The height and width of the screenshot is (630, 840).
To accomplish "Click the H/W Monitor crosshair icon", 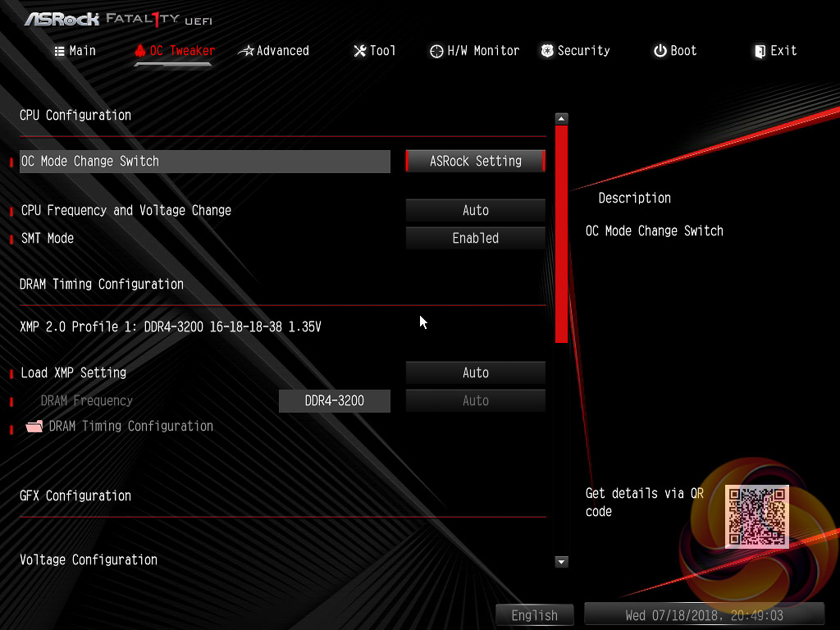I will pyautogui.click(x=436, y=51).
